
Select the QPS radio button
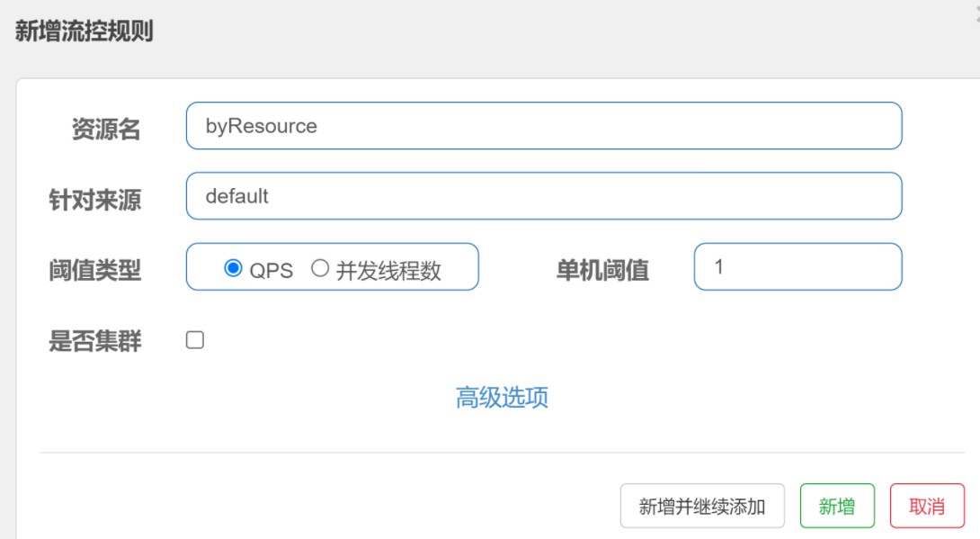point(233,268)
